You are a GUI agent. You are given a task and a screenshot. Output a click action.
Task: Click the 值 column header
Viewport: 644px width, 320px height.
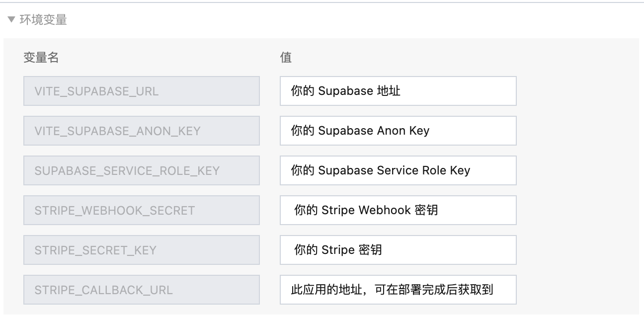[286, 58]
